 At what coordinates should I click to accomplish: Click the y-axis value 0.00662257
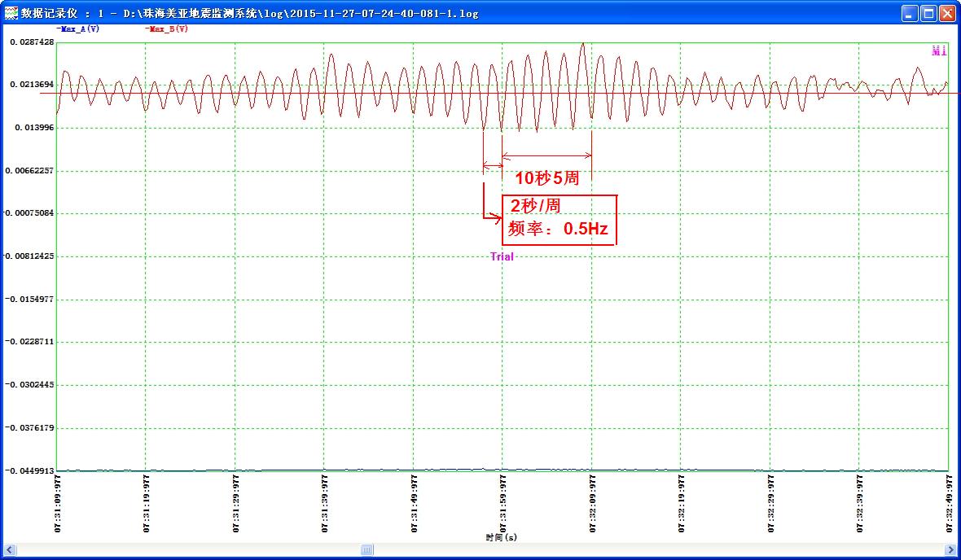pyautogui.click(x=29, y=170)
